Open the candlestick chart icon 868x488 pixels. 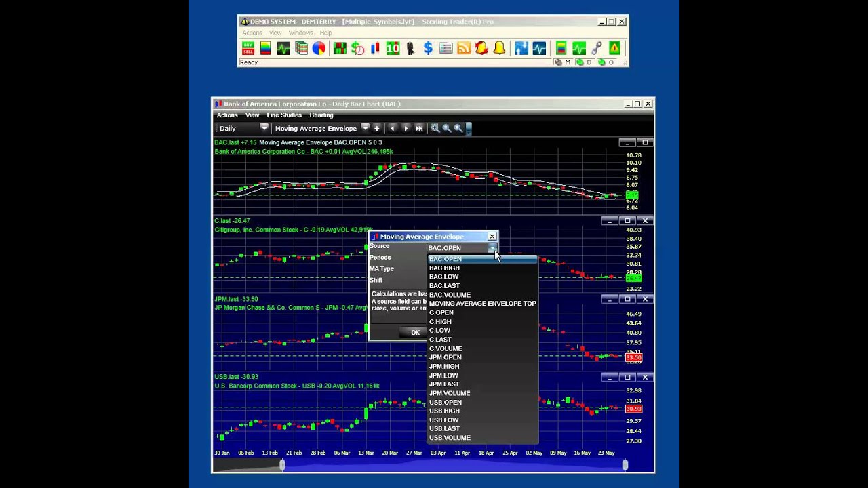pyautogui.click(x=375, y=48)
